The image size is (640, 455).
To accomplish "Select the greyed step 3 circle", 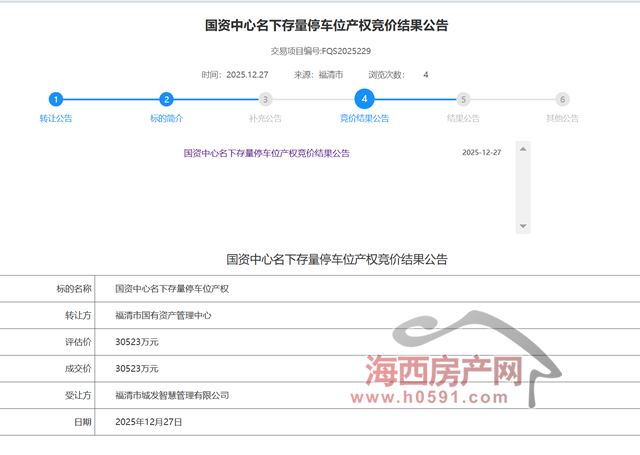I will coord(265,99).
